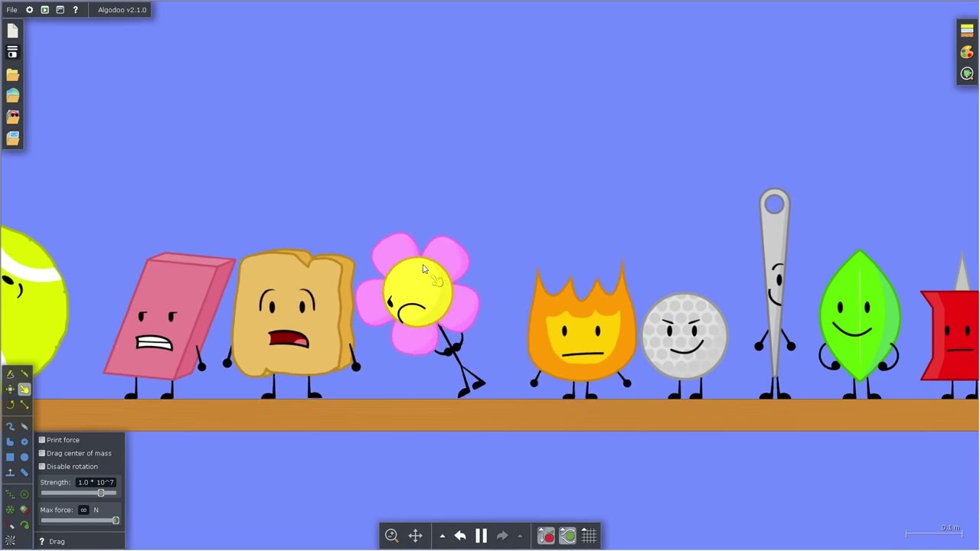Viewport: 980px width, 551px height.
Task: Open scene folder icon
Action: 12,74
